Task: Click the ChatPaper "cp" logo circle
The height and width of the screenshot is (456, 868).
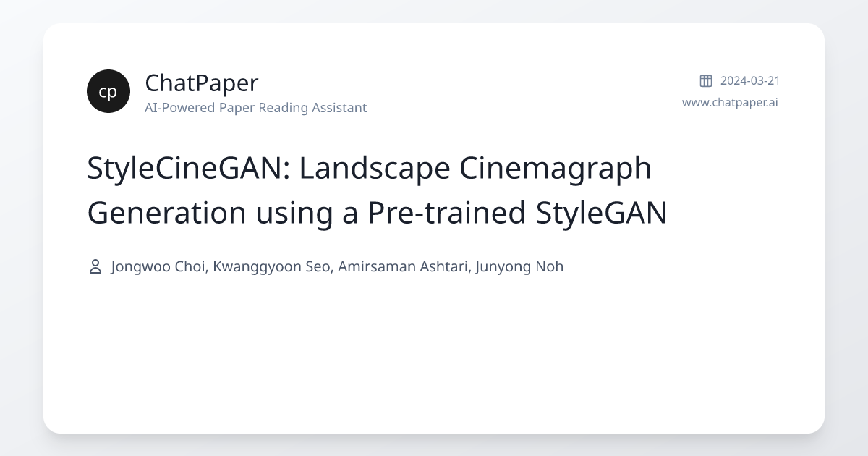Action: coord(109,91)
